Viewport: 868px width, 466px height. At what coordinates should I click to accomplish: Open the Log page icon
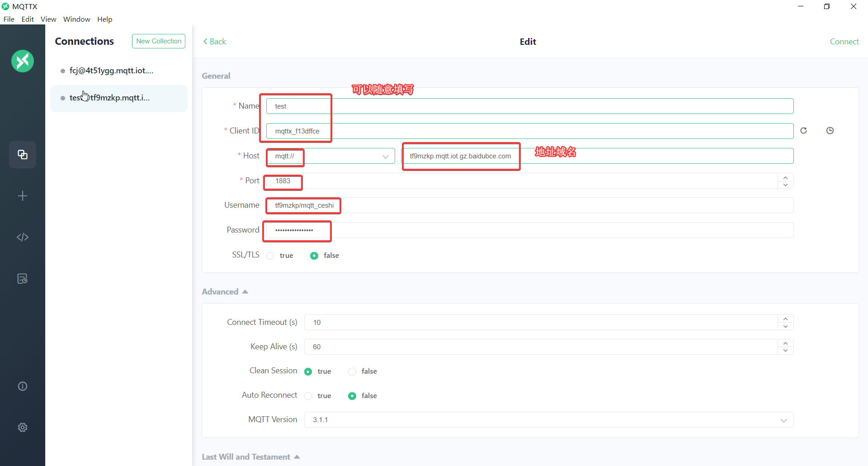[x=23, y=279]
